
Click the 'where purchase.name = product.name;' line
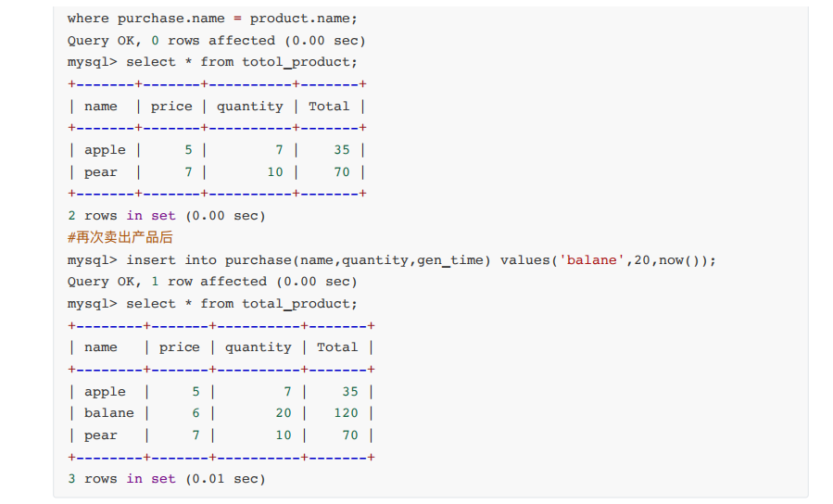(211, 19)
